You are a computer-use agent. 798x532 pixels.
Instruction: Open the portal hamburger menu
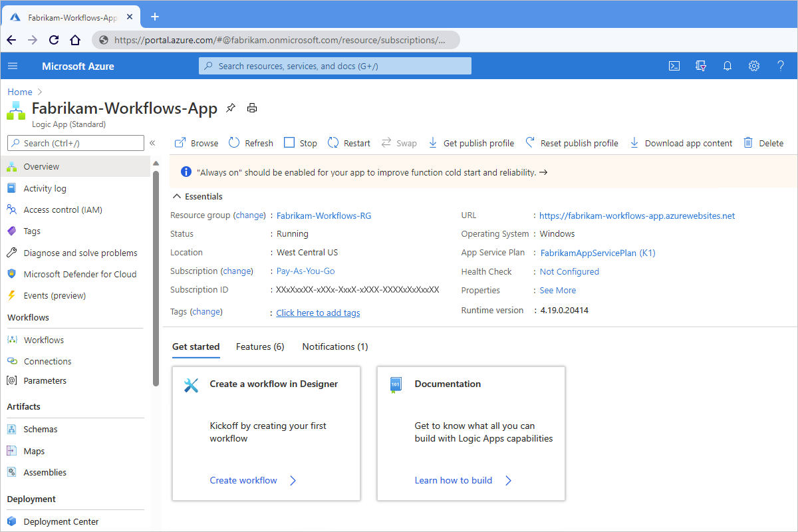(x=13, y=66)
